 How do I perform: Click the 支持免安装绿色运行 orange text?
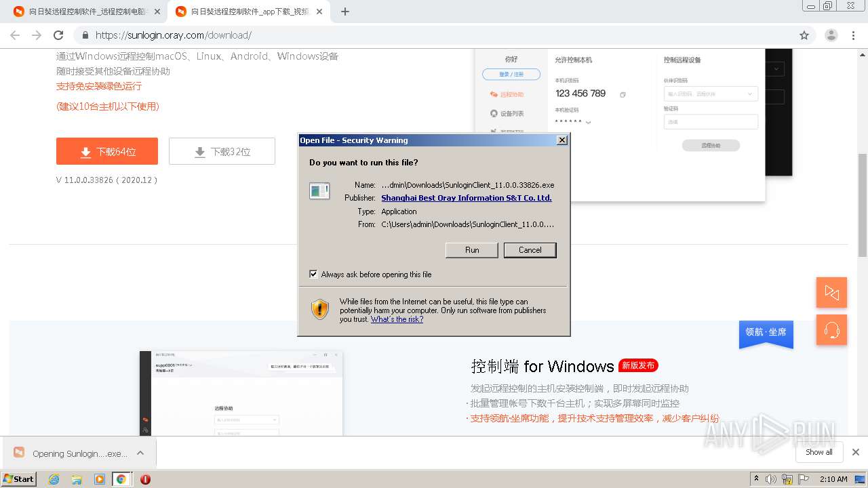coord(99,86)
